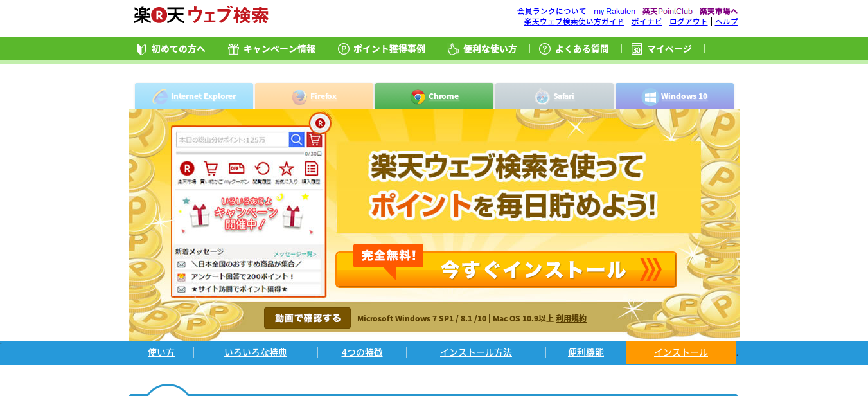Click the アンケート回答で200ポイント message row
This screenshot has height=396, width=868.
(249, 277)
